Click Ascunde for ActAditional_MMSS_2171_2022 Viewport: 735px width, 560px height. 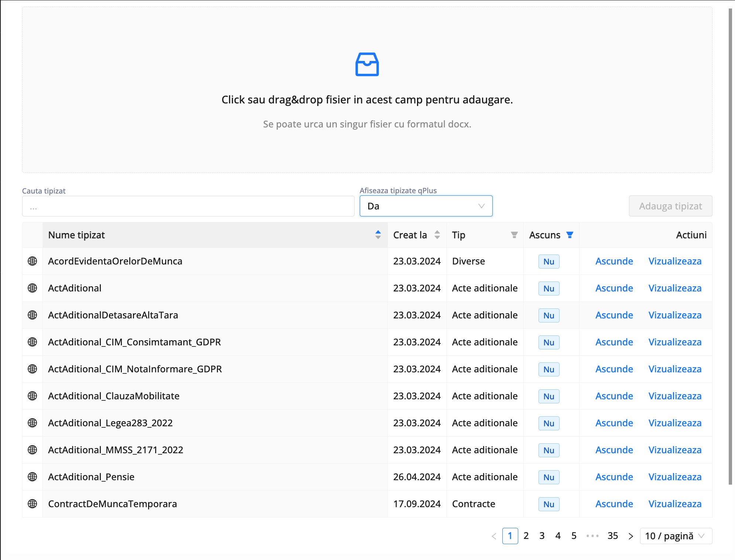click(x=614, y=450)
